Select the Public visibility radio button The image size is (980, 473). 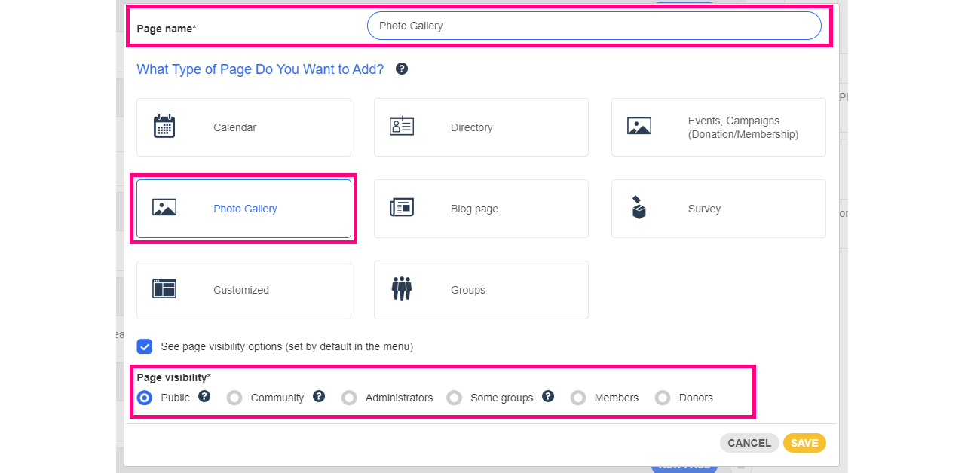coord(145,398)
